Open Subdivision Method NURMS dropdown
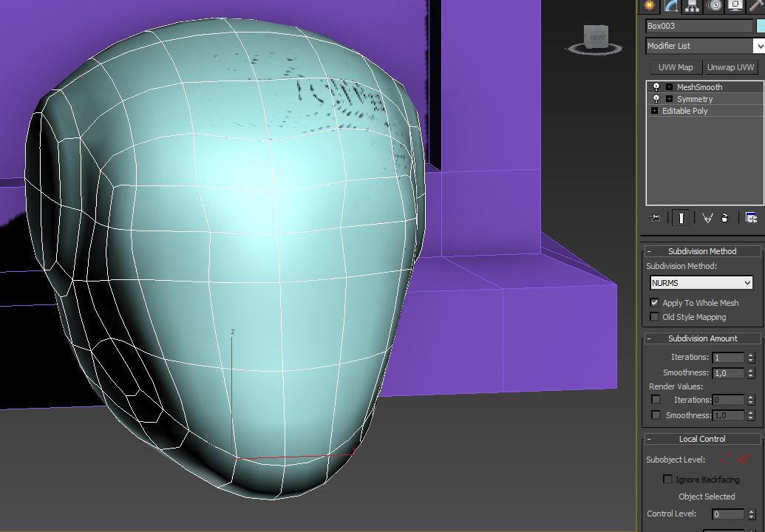Image resolution: width=765 pixels, height=532 pixels. tap(701, 283)
